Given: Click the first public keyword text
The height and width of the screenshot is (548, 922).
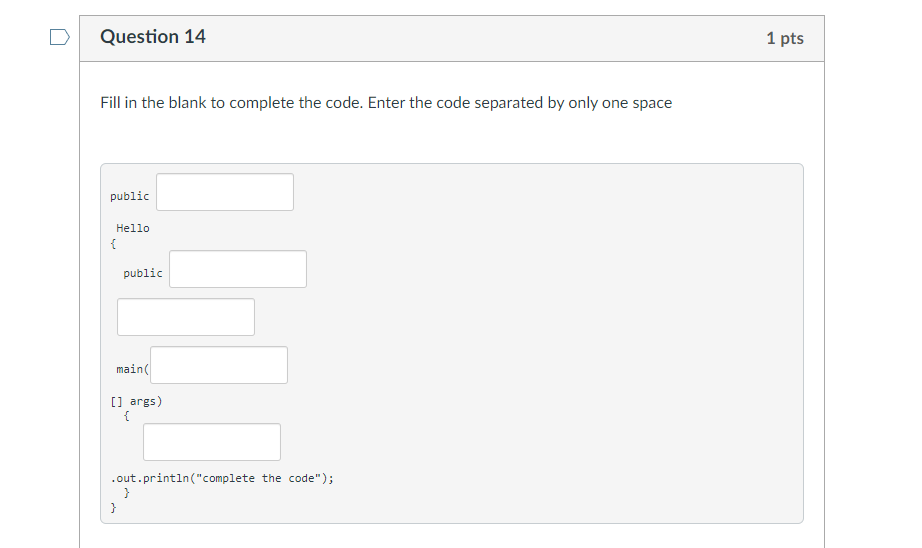Looking at the screenshot, I should 129,196.
